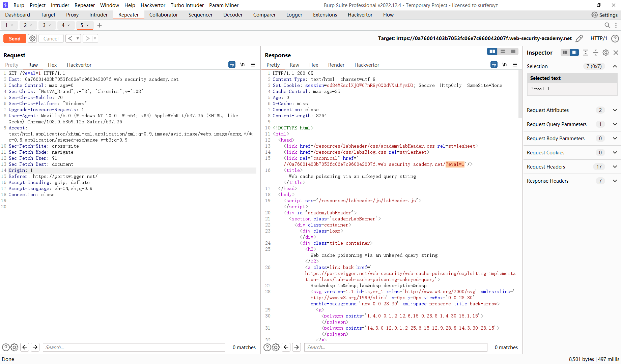Jump to previous response search match
The width and height of the screenshot is (621, 364).
286,347
